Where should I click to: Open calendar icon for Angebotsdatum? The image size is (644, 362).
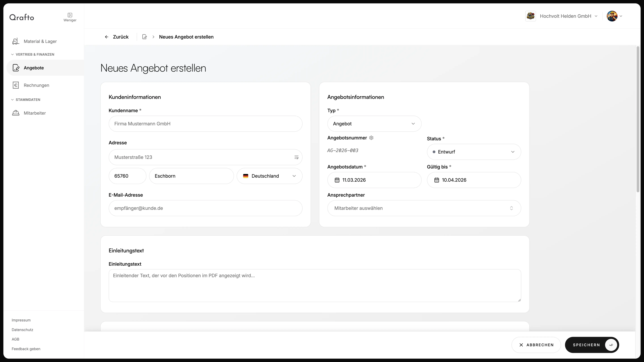[x=337, y=180]
